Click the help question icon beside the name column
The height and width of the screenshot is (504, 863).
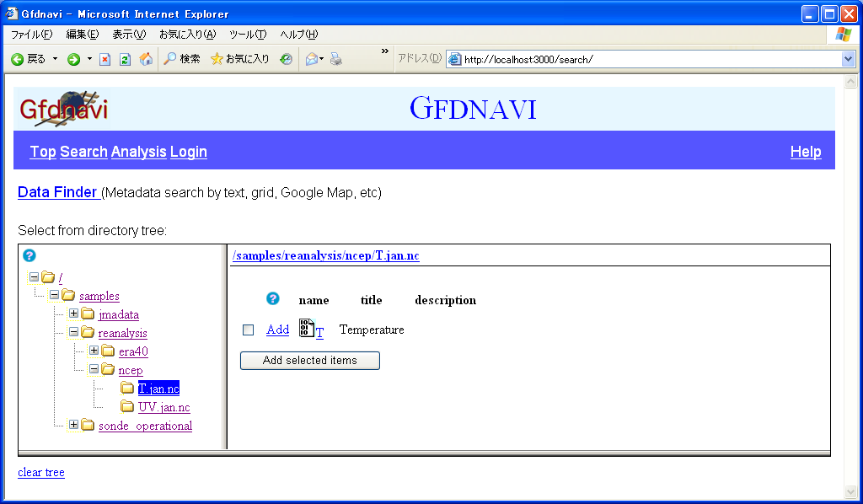[272, 298]
